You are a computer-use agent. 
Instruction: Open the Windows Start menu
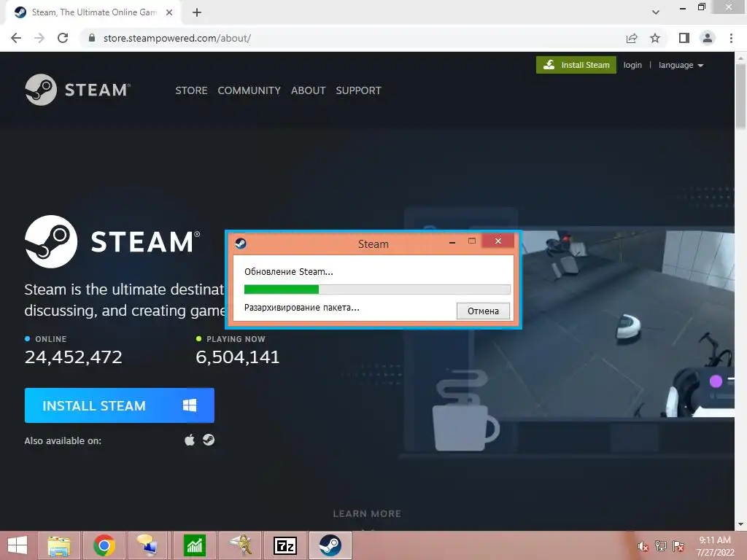tap(18, 545)
